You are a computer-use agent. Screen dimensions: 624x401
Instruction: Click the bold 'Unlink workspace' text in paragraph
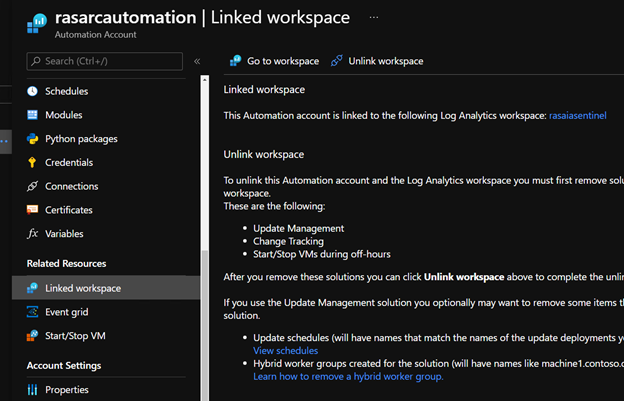point(464,277)
